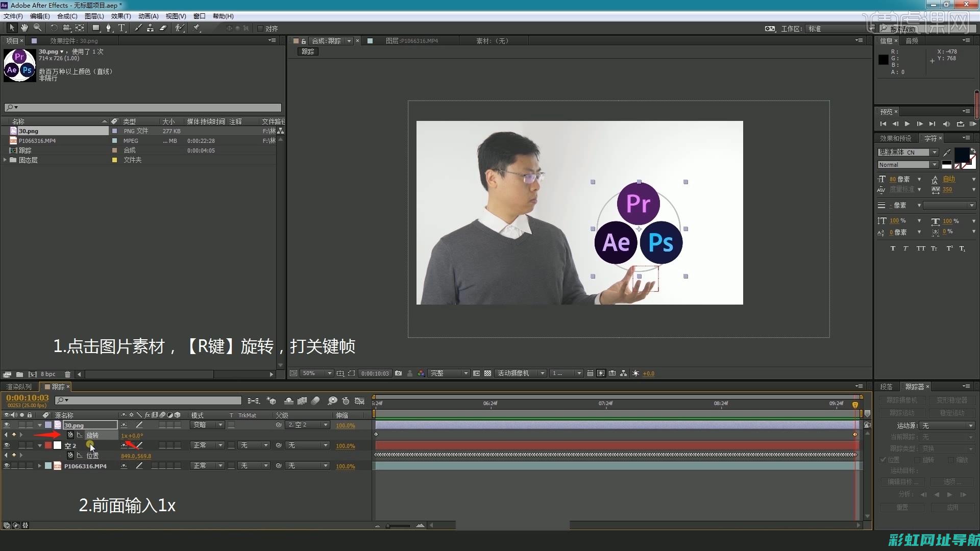Select the Unified Camera tool
The height and width of the screenshot is (551, 980).
tap(67, 28)
